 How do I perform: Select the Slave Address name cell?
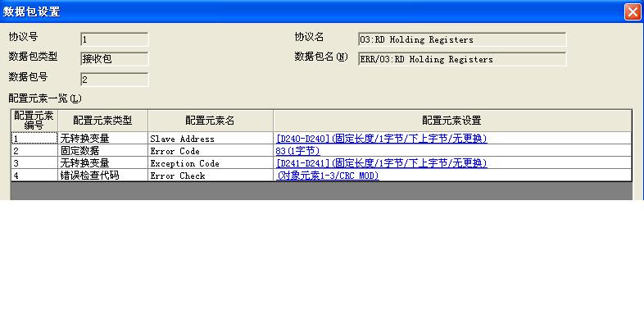coord(211,139)
